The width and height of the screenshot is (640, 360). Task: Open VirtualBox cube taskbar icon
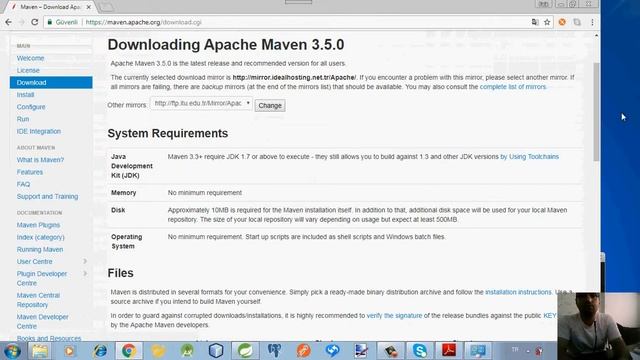pos(216,351)
